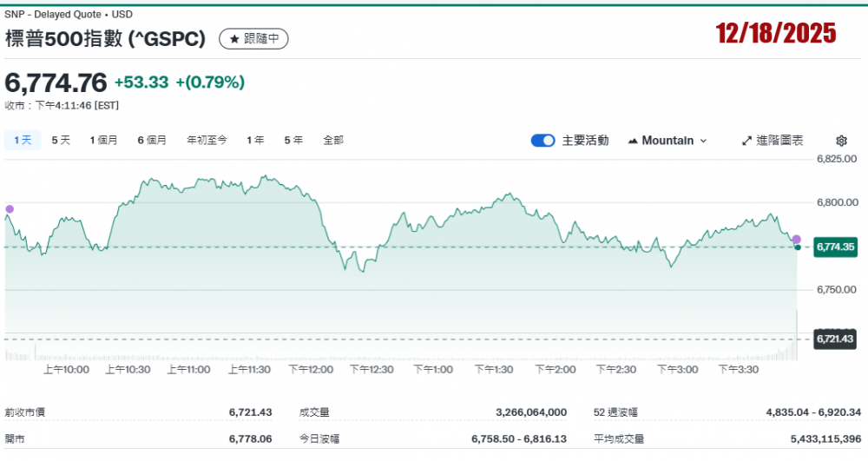
Task: Click the 進階圖表 expand arrows icon
Action: click(746, 141)
